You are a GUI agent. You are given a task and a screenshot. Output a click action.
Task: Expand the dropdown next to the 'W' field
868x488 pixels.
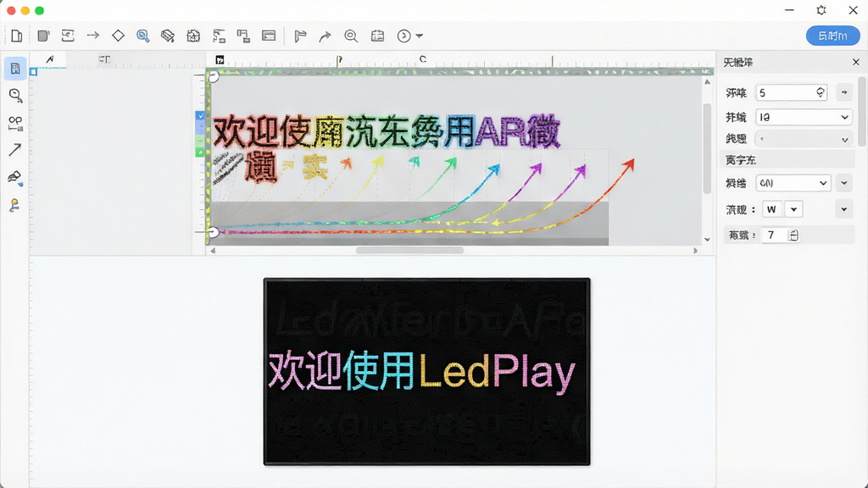[x=793, y=210]
